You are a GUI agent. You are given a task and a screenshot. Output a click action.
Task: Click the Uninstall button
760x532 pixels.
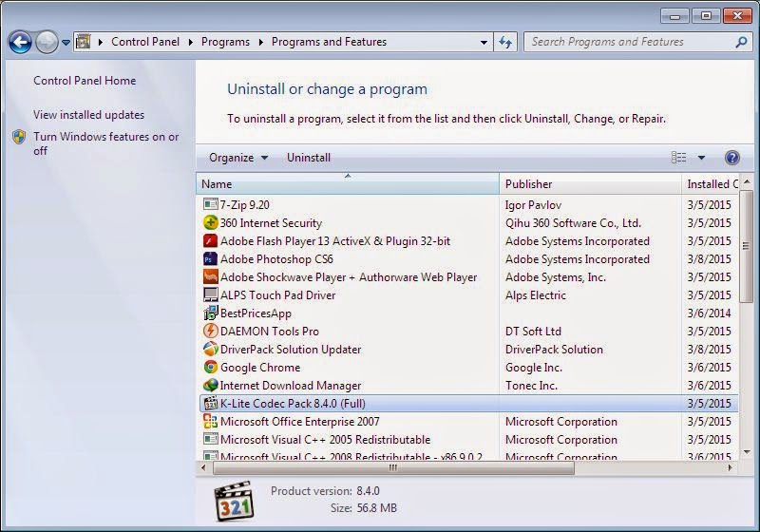tap(308, 158)
